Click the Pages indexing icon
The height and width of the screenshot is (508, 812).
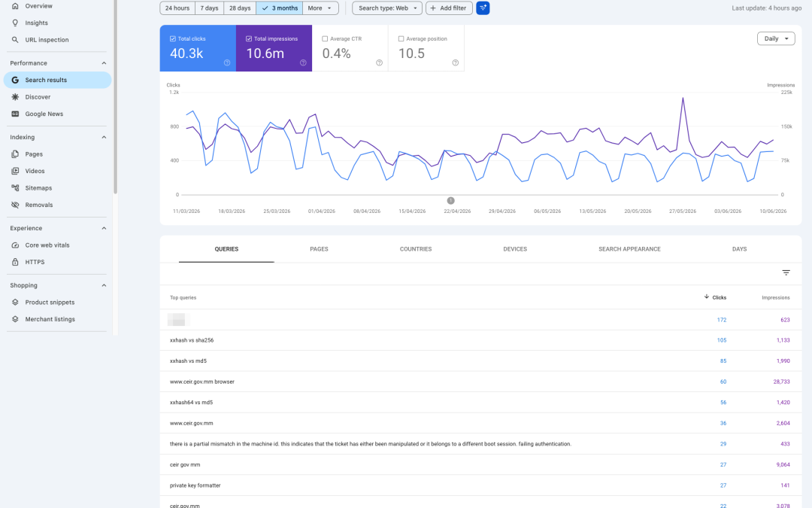click(x=15, y=154)
